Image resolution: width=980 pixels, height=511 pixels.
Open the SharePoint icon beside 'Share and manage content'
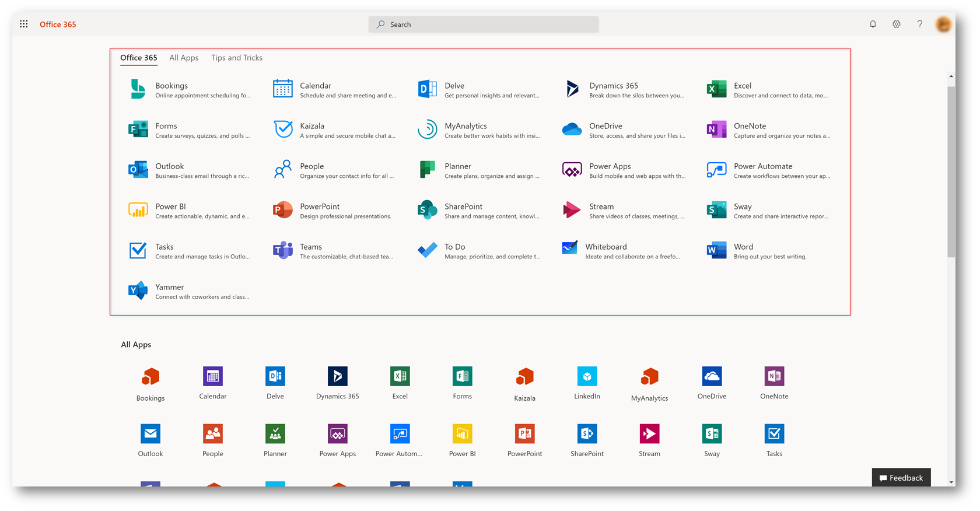(428, 210)
